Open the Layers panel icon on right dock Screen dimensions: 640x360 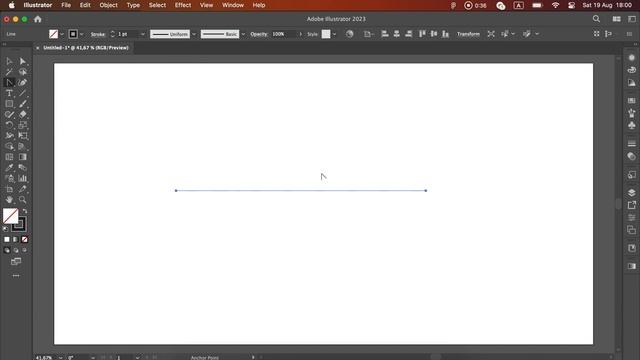631,193
